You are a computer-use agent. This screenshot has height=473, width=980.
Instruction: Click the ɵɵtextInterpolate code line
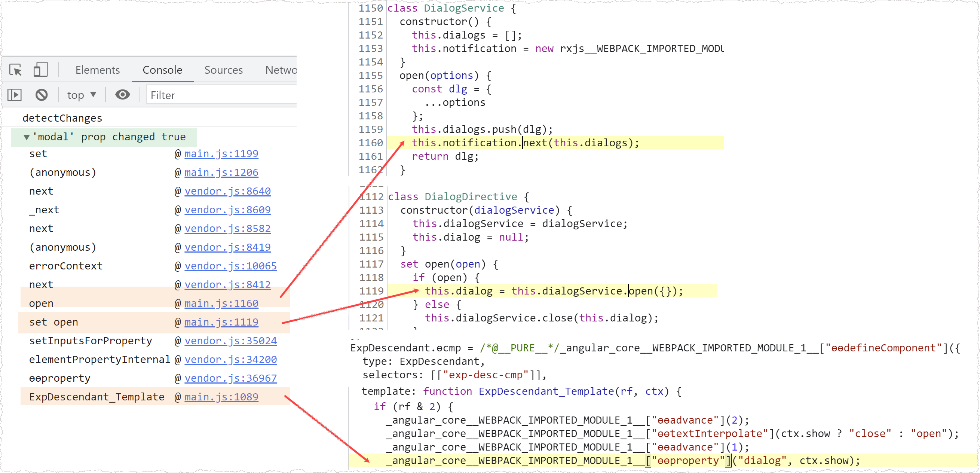point(672,434)
